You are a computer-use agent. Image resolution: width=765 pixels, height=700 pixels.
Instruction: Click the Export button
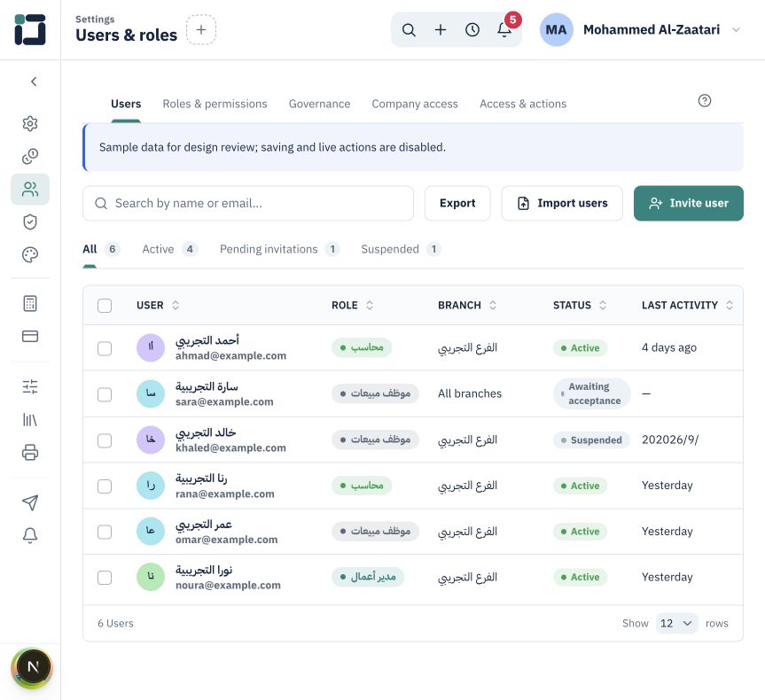click(457, 203)
